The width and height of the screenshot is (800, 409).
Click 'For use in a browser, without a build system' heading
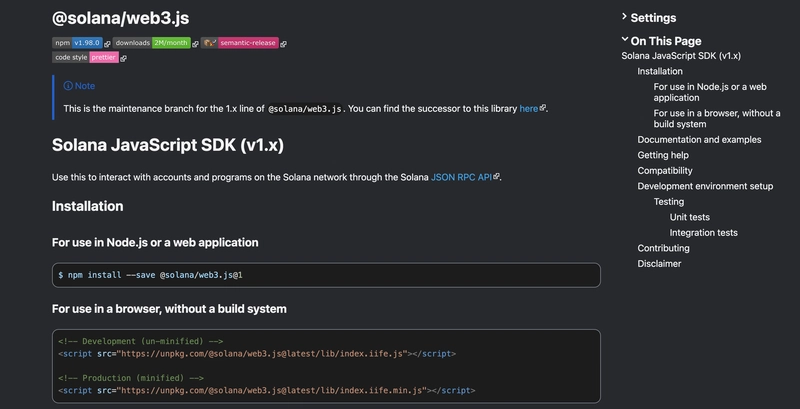click(169, 309)
